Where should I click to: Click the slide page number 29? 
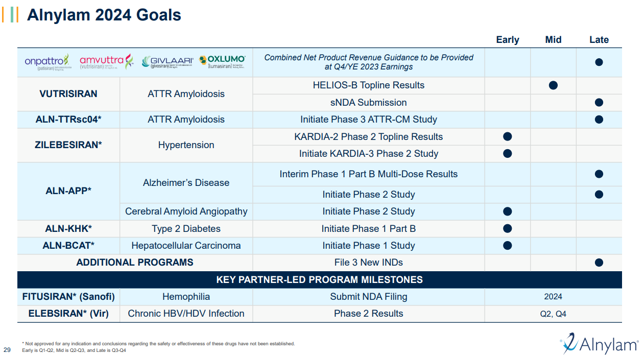tap(7, 350)
